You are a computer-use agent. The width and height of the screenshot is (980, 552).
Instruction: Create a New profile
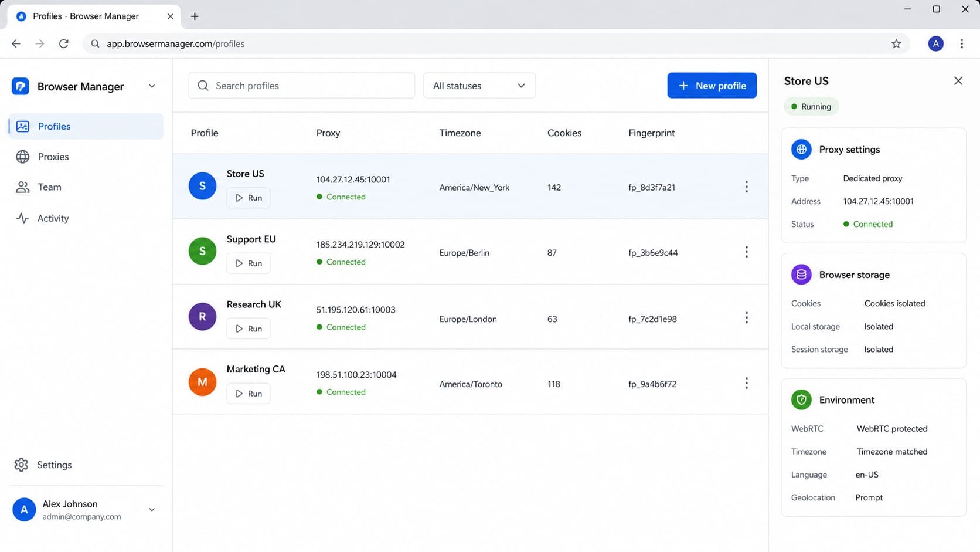712,86
